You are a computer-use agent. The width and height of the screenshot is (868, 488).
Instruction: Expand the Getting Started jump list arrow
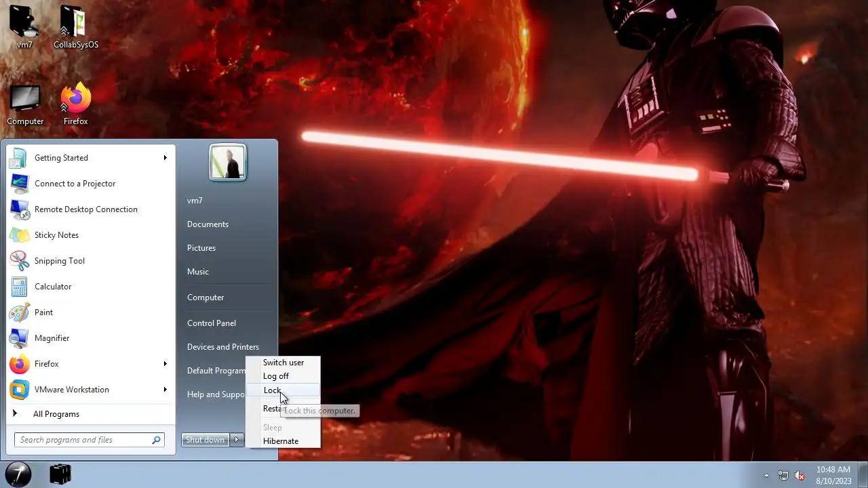(x=165, y=158)
